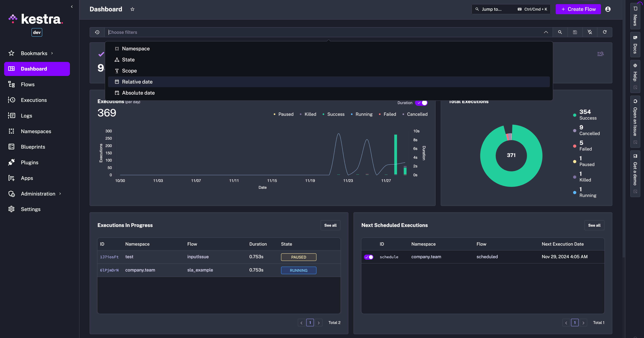
Task: Expand the Administration submenu
Action: pyautogui.click(x=38, y=194)
